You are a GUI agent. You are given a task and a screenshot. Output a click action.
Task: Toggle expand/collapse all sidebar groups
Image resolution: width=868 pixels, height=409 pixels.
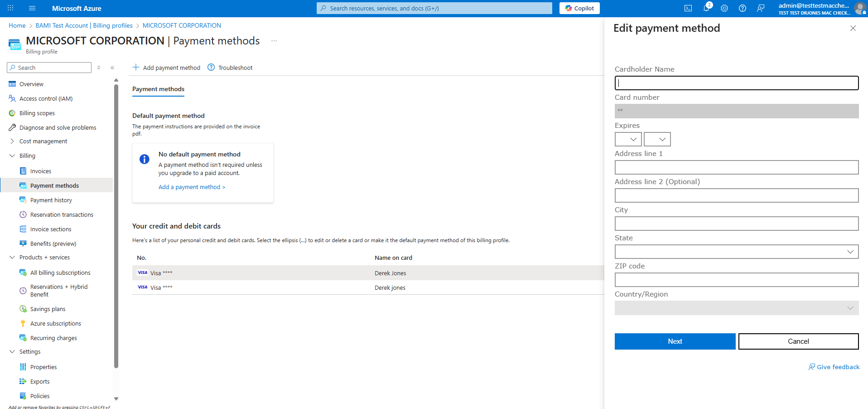(x=99, y=68)
